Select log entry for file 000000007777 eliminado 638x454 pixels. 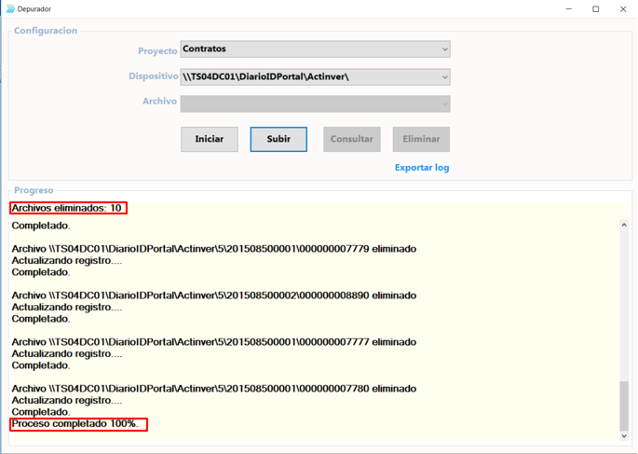pos(213,342)
